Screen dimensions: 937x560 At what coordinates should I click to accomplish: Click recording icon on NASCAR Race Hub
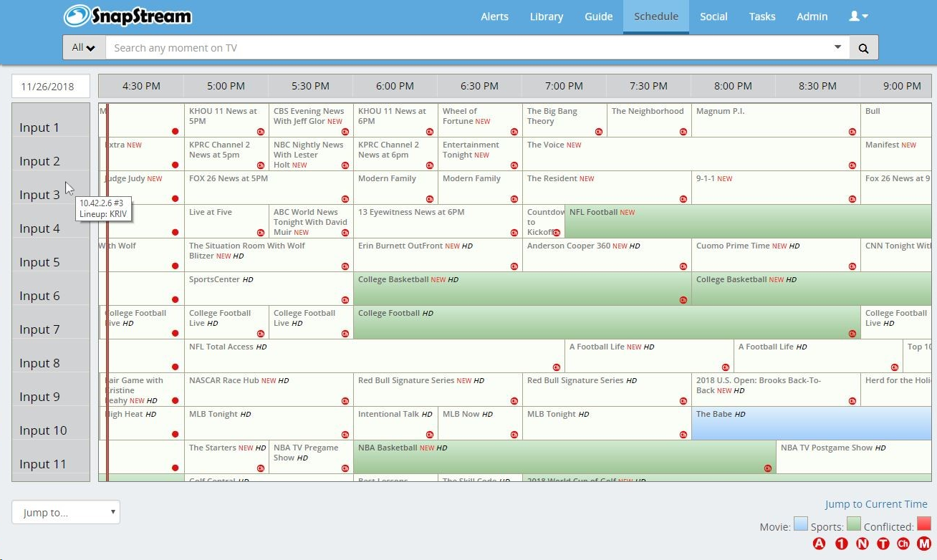click(345, 401)
